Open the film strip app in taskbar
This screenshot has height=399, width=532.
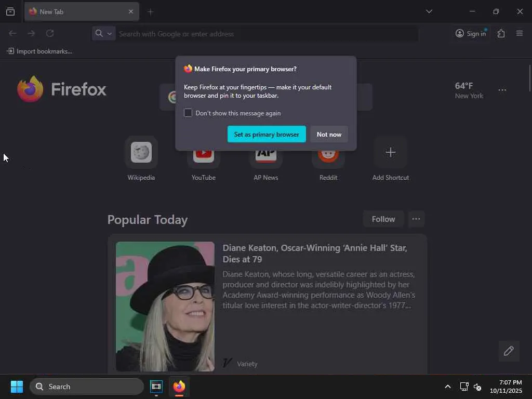156,387
